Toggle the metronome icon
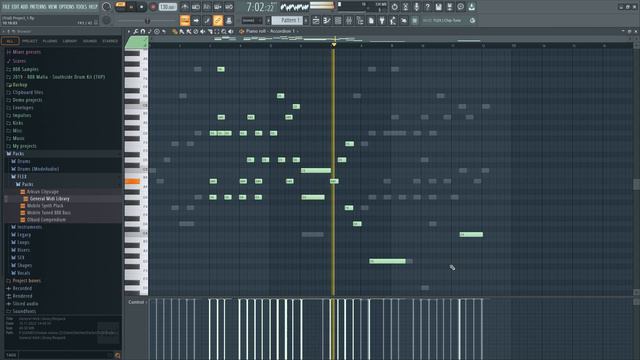The width and height of the screenshot is (640, 360). [x=185, y=7]
